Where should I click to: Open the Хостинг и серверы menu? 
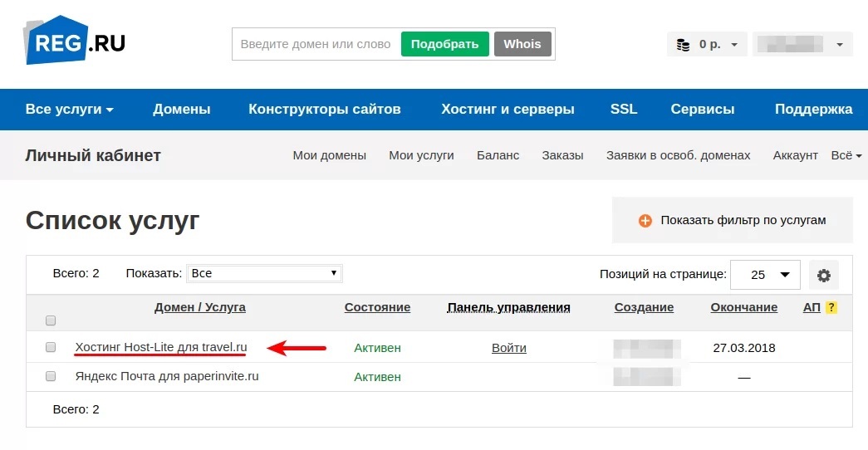[x=508, y=110]
